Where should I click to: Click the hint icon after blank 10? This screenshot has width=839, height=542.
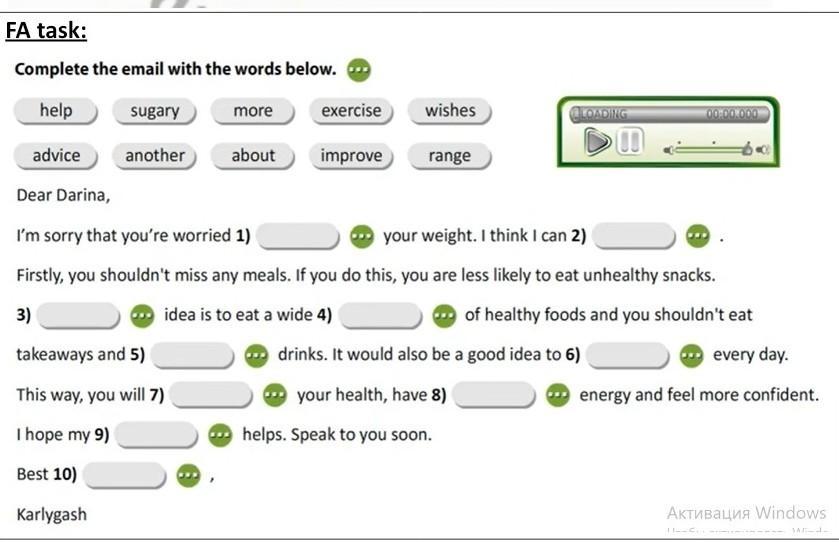click(188, 475)
